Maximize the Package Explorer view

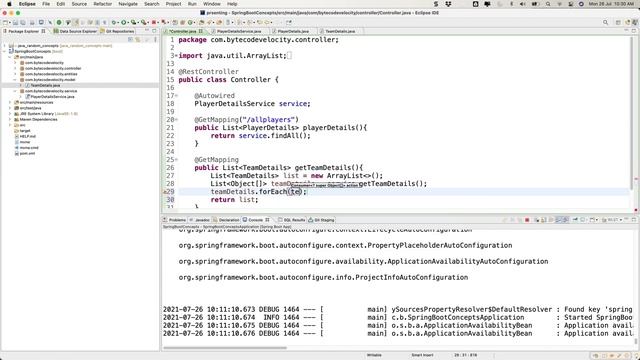(154, 31)
